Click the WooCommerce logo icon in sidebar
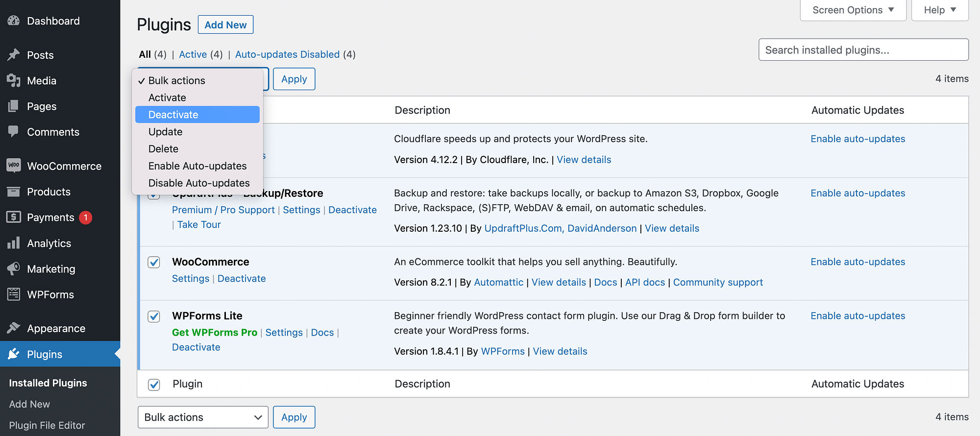This screenshot has width=980, height=436. (x=14, y=166)
